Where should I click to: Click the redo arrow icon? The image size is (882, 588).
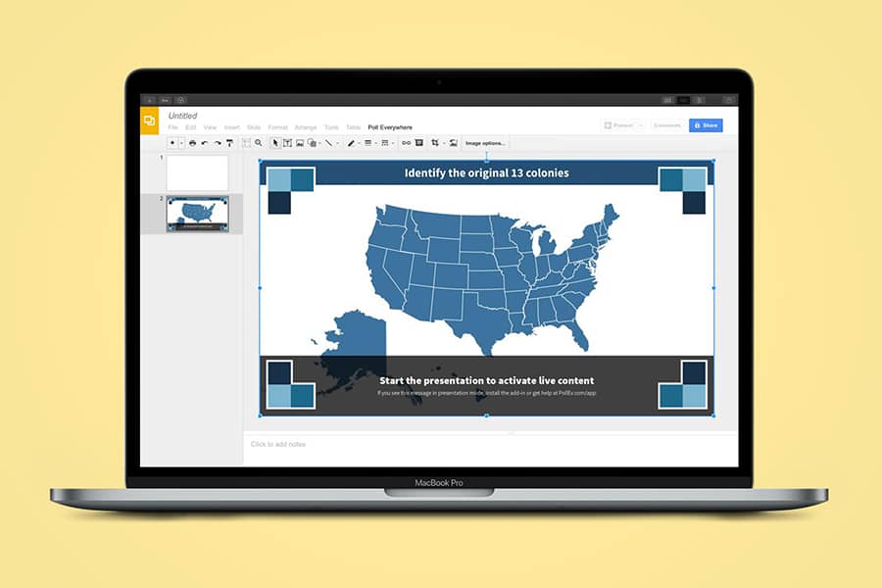pos(217,143)
